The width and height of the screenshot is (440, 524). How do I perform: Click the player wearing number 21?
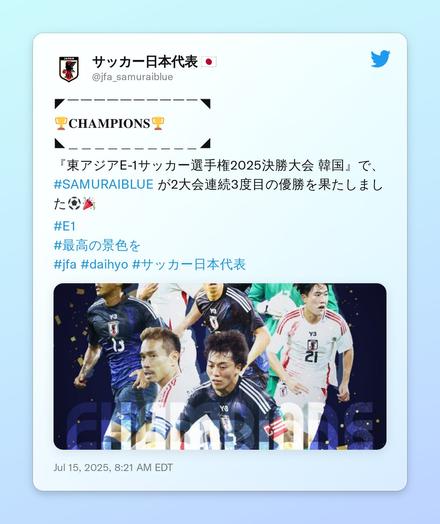[x=312, y=356]
